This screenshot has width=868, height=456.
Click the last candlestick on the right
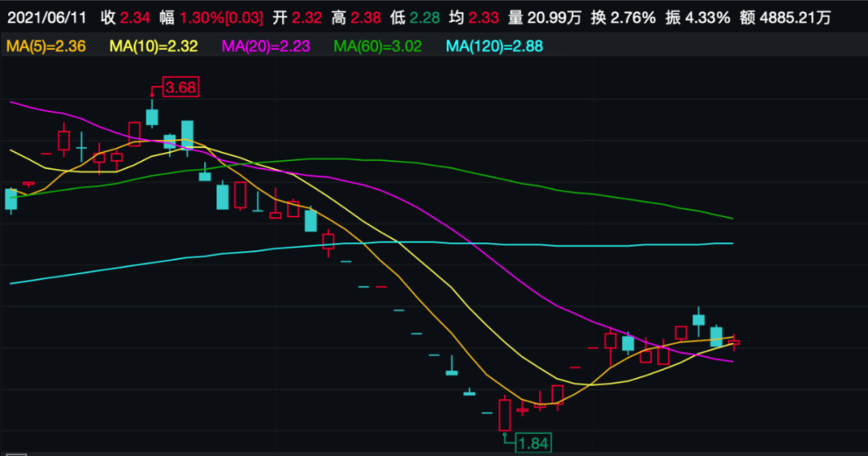pyautogui.click(x=734, y=342)
